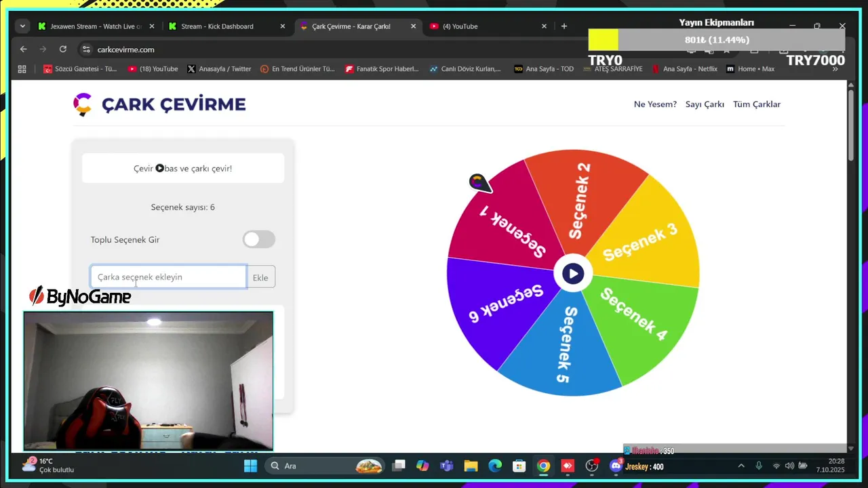Close the Kick Dashboard tab
Image resolution: width=868 pixels, height=488 pixels.
coord(283,26)
